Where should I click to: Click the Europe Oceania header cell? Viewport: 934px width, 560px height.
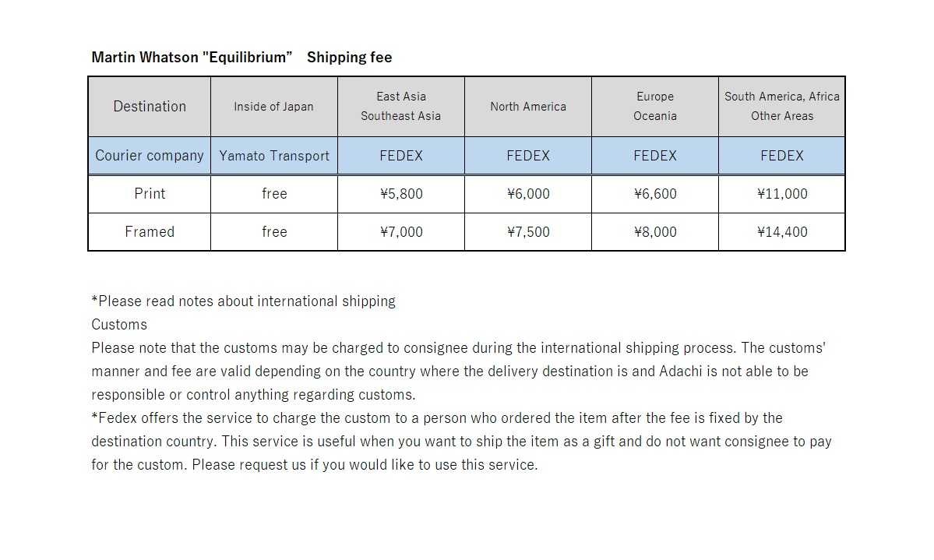click(655, 107)
